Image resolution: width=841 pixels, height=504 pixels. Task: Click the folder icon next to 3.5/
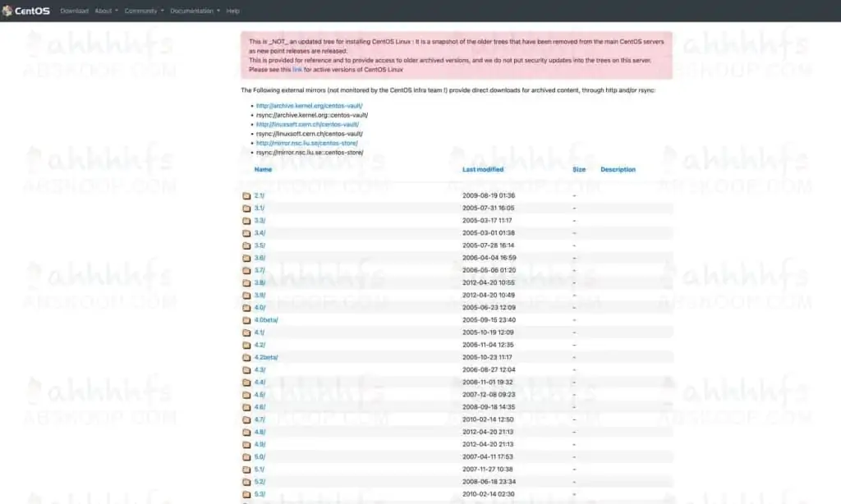tap(247, 245)
